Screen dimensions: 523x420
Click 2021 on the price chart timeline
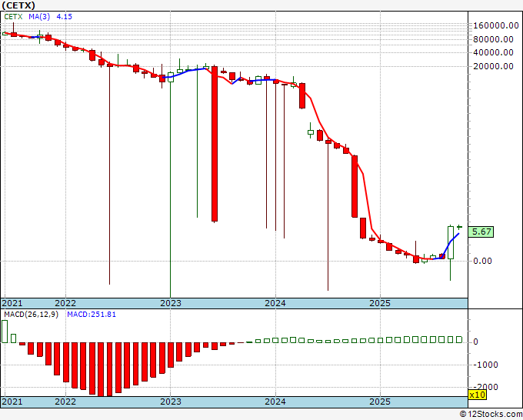12,303
